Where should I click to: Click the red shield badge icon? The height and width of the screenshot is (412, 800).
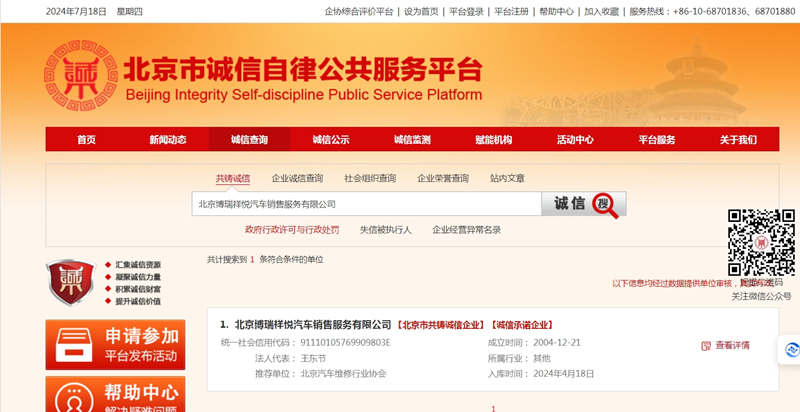tap(71, 282)
